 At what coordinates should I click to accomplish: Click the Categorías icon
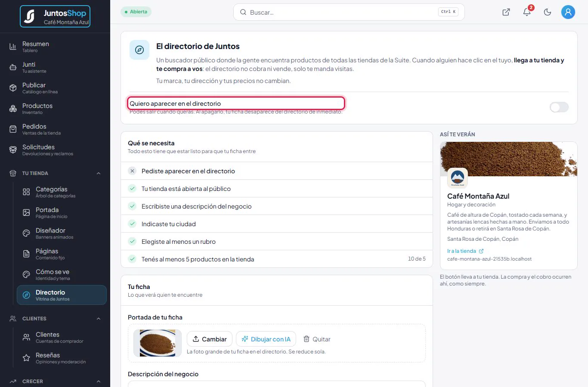26,192
